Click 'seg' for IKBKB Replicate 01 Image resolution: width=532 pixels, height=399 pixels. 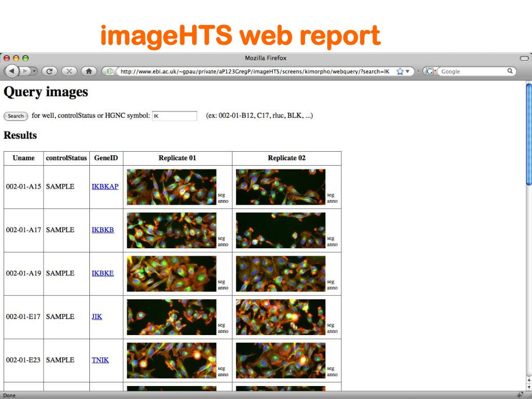221,238
